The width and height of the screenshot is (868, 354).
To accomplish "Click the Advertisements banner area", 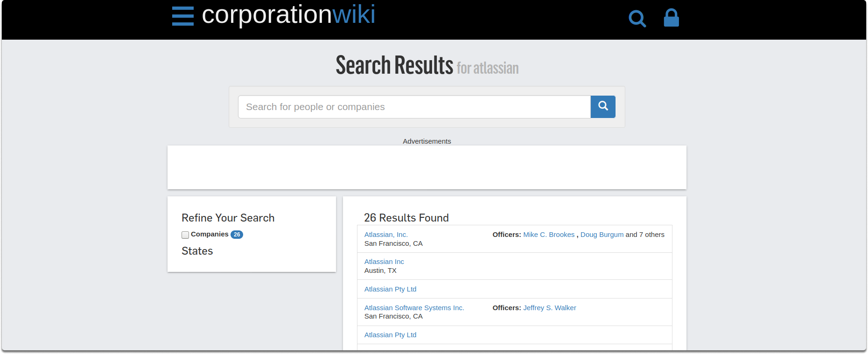I will (427, 167).
